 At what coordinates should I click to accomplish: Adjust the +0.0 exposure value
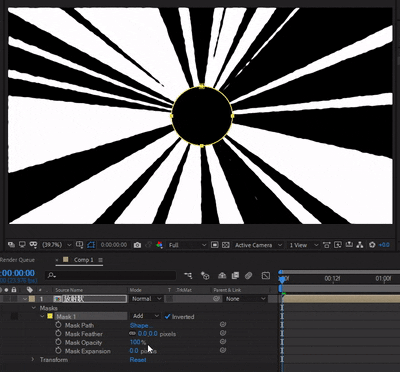384,245
